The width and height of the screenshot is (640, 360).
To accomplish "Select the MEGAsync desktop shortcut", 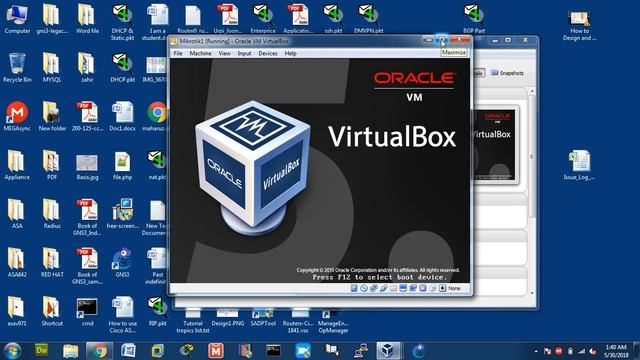I will coord(17,116).
